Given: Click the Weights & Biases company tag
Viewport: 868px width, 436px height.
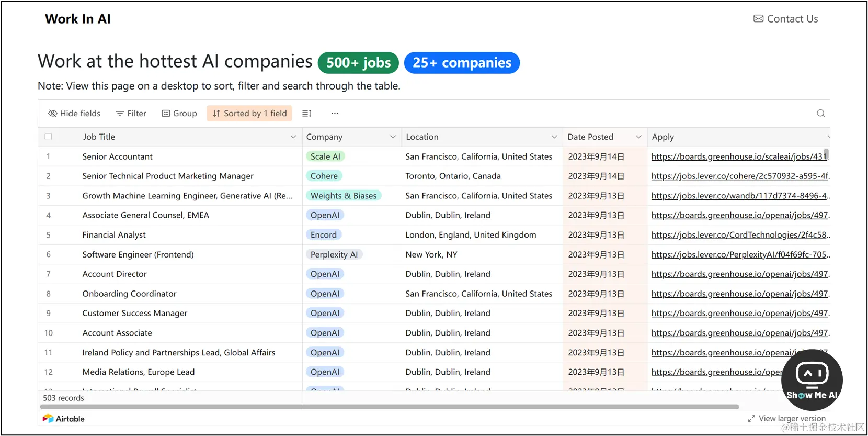Looking at the screenshot, I should (x=344, y=196).
